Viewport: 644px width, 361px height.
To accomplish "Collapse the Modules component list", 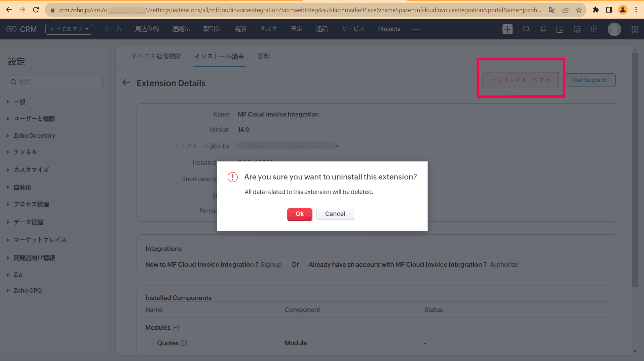I will [x=176, y=327].
